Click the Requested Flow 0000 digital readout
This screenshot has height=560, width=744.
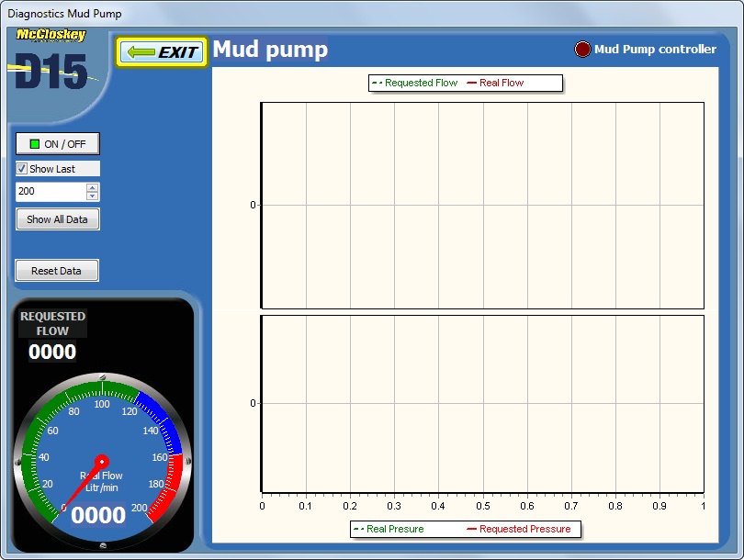pos(52,352)
